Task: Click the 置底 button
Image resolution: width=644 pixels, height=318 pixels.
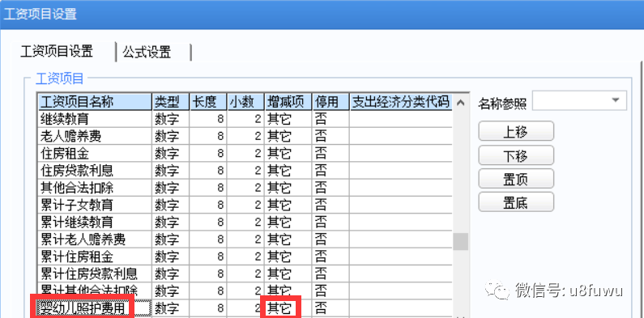Action: click(516, 201)
